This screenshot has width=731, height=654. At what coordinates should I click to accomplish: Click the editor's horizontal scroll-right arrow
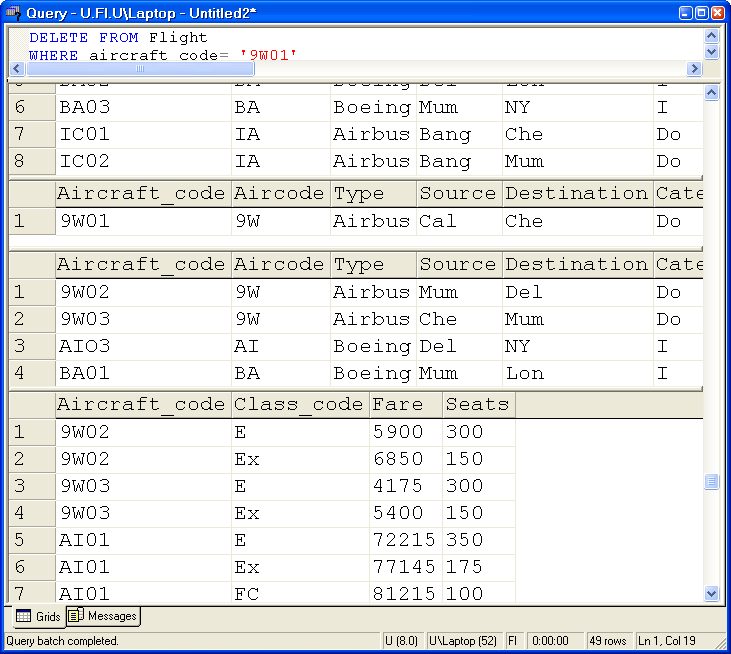click(x=694, y=69)
